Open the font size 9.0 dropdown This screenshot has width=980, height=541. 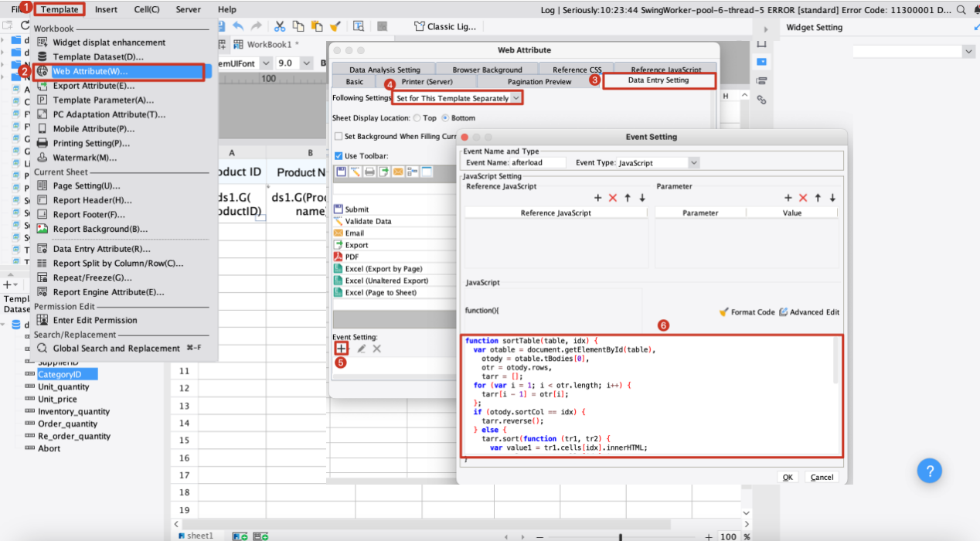(x=308, y=63)
